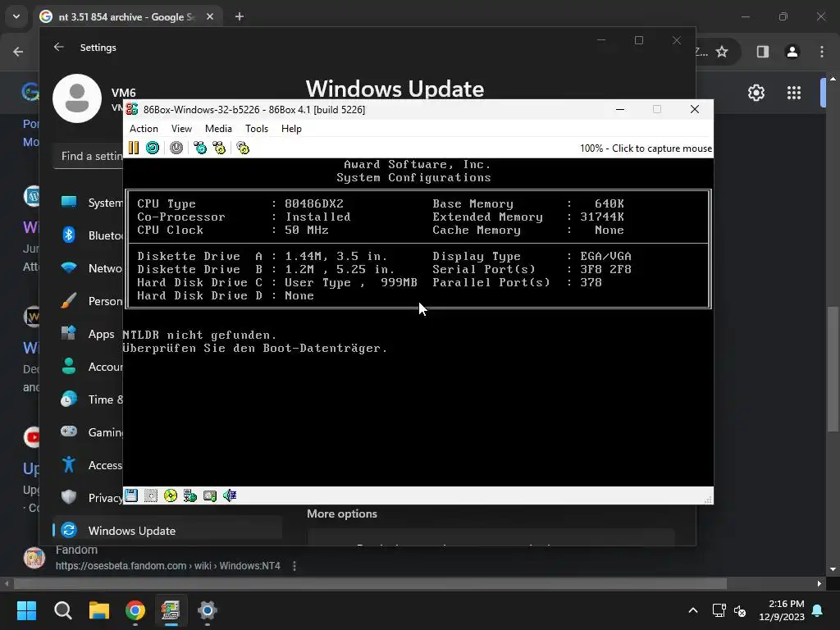Image resolution: width=840 pixels, height=630 pixels.
Task: Click the emulated display to capture mouse
Action: click(418, 322)
